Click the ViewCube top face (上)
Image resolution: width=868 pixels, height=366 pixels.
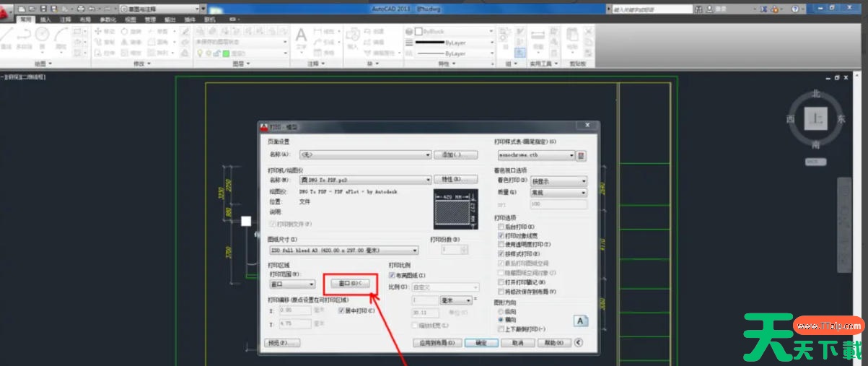[816, 118]
